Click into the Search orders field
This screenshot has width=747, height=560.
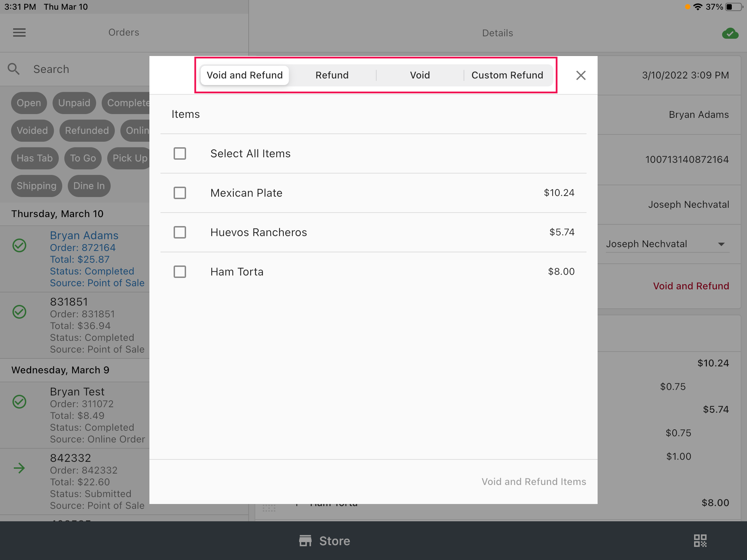point(86,69)
